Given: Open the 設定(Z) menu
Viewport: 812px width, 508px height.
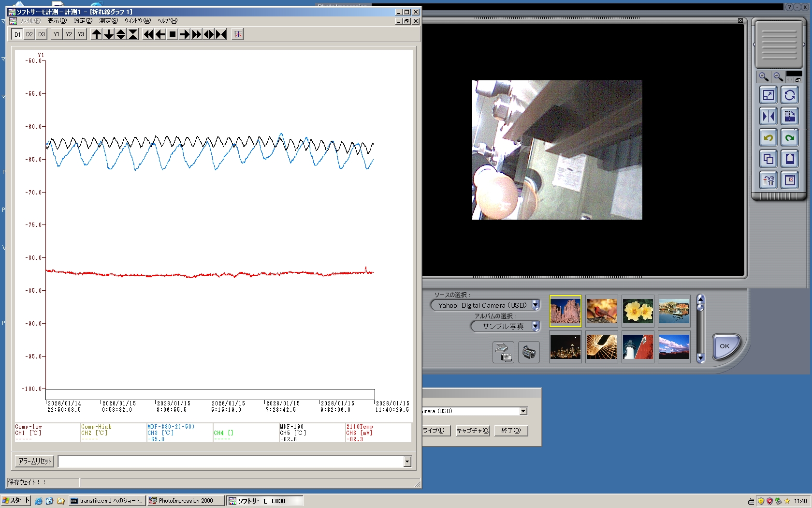Looking at the screenshot, I should [x=83, y=21].
